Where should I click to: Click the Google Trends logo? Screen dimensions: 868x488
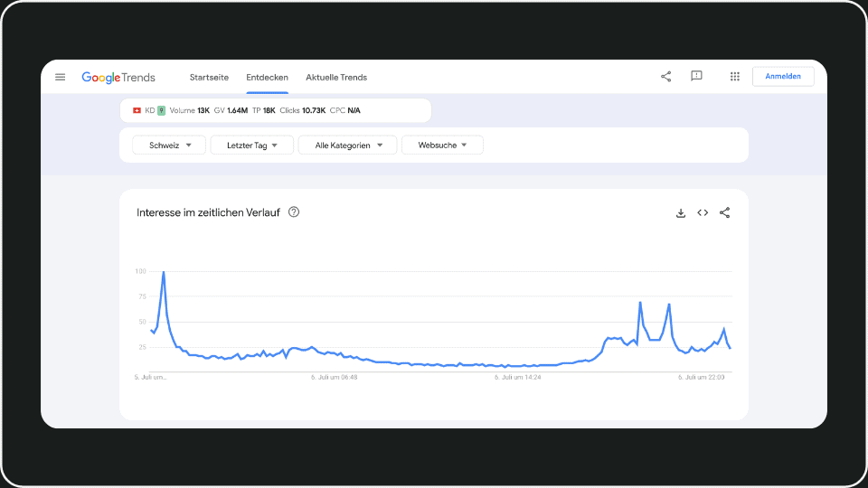pyautogui.click(x=118, y=78)
